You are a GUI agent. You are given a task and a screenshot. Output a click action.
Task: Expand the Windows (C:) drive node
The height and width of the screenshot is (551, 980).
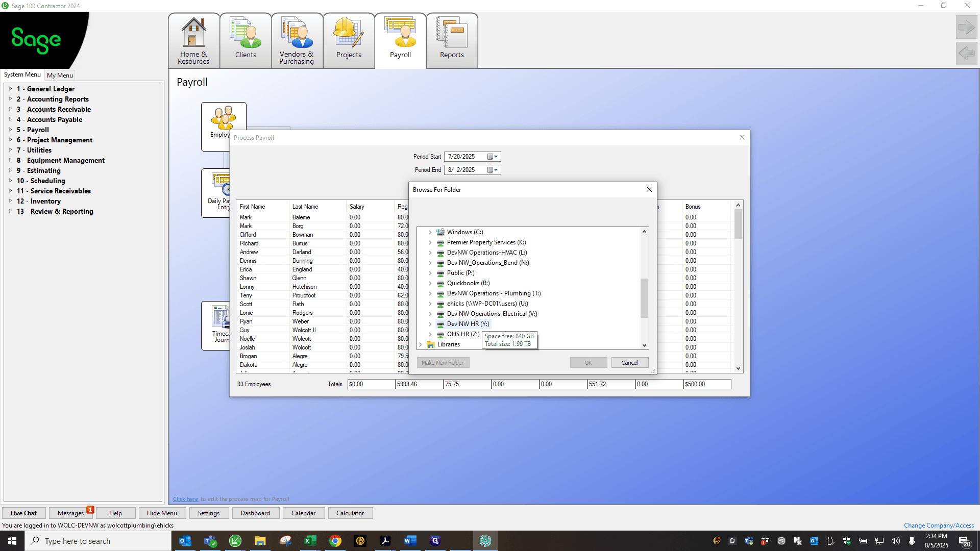click(x=430, y=232)
